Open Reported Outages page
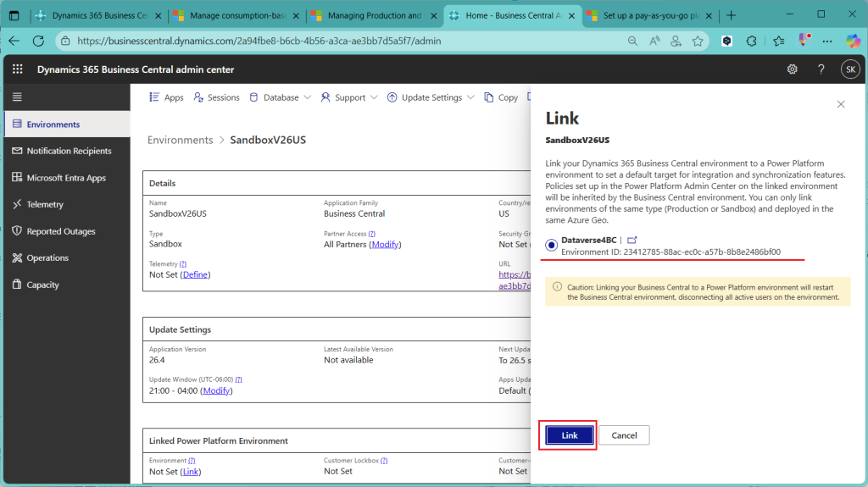868x487 pixels. pos(67,231)
